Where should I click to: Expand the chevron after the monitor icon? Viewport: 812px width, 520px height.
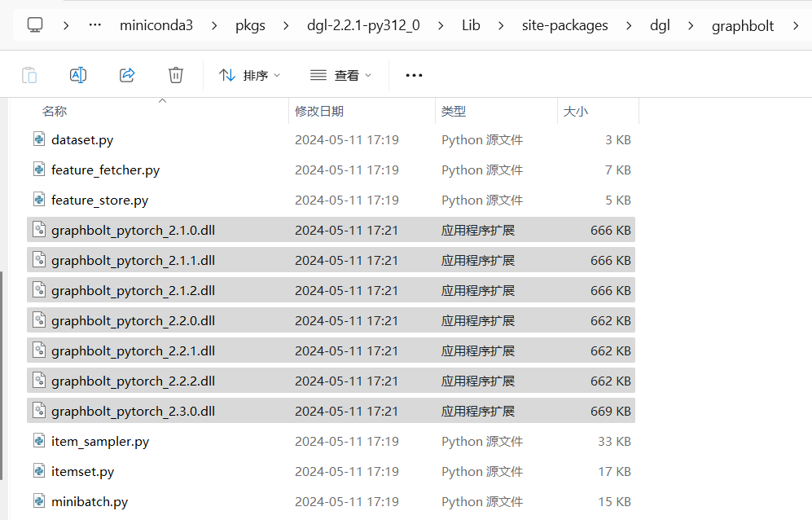click(66, 25)
